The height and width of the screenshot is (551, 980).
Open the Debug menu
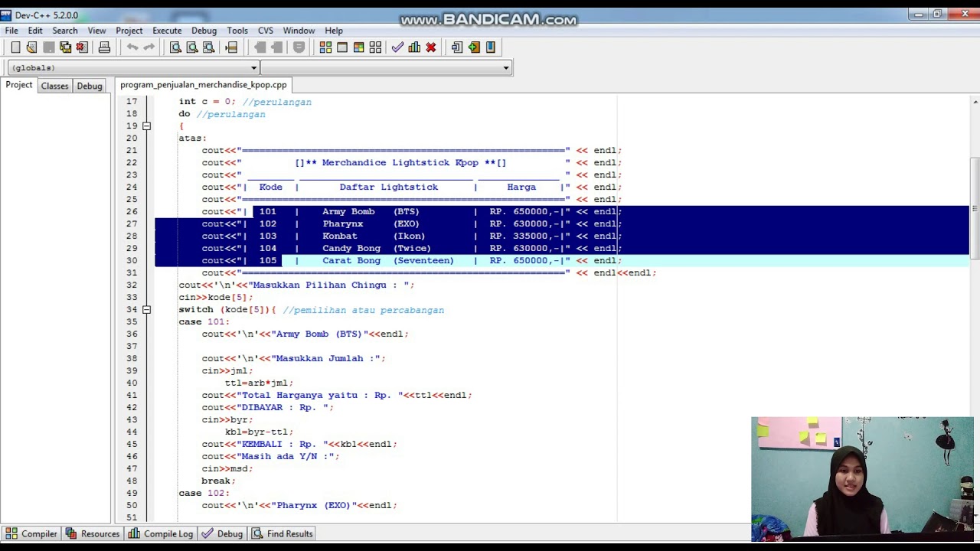point(204,31)
